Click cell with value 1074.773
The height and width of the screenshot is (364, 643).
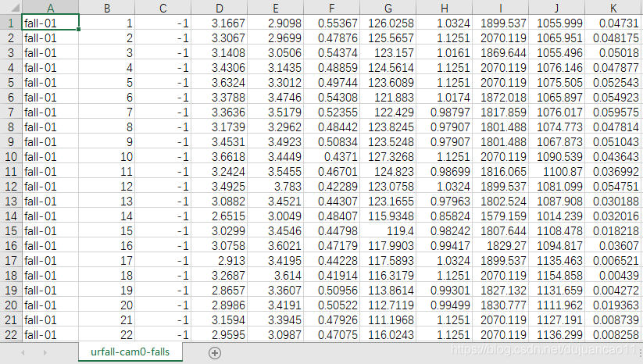tap(556, 127)
